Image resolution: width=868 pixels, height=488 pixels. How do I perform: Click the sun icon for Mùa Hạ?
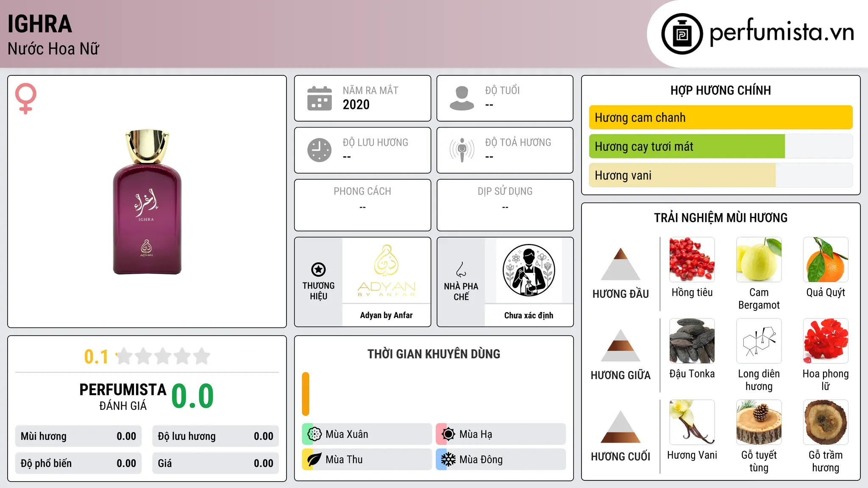[448, 434]
